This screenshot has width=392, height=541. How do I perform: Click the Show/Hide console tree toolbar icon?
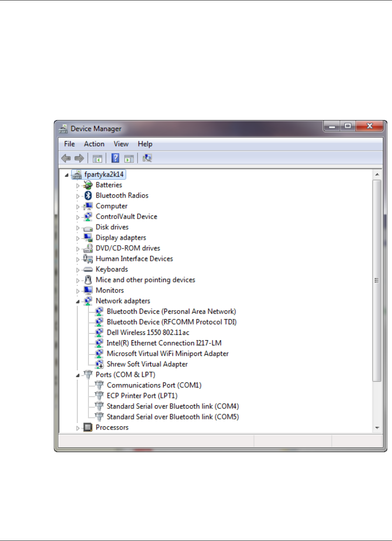[97, 158]
